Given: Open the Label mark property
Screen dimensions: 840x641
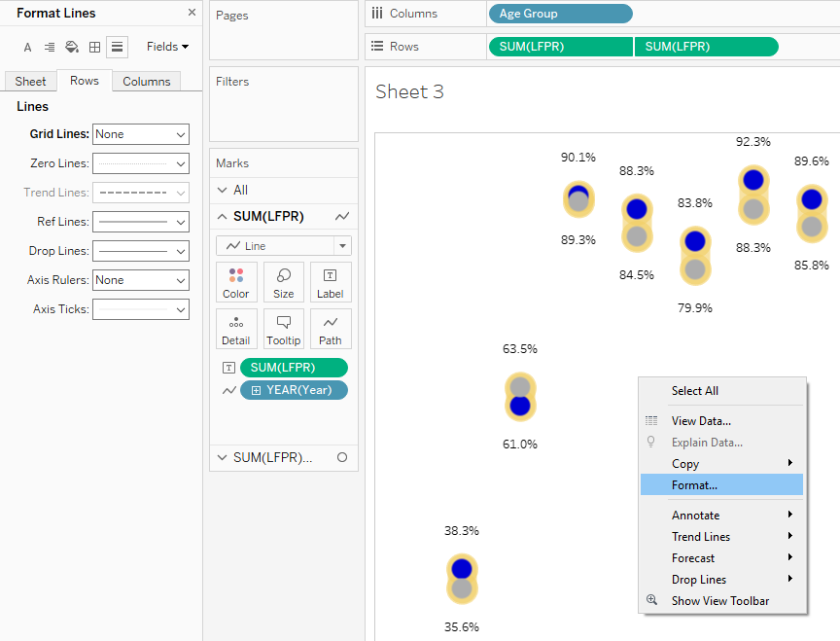Looking at the screenshot, I should tap(331, 282).
